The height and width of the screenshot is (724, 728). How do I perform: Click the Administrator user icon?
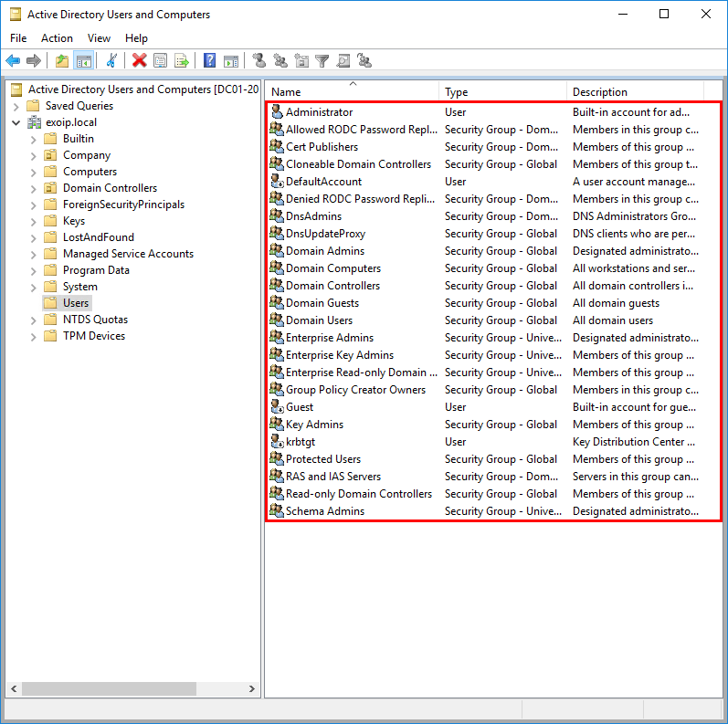pyautogui.click(x=277, y=111)
